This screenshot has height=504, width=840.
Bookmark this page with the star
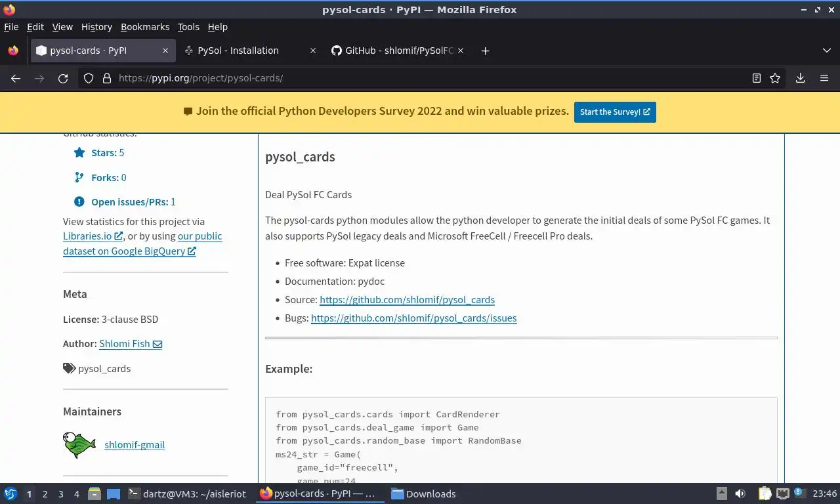click(x=775, y=78)
